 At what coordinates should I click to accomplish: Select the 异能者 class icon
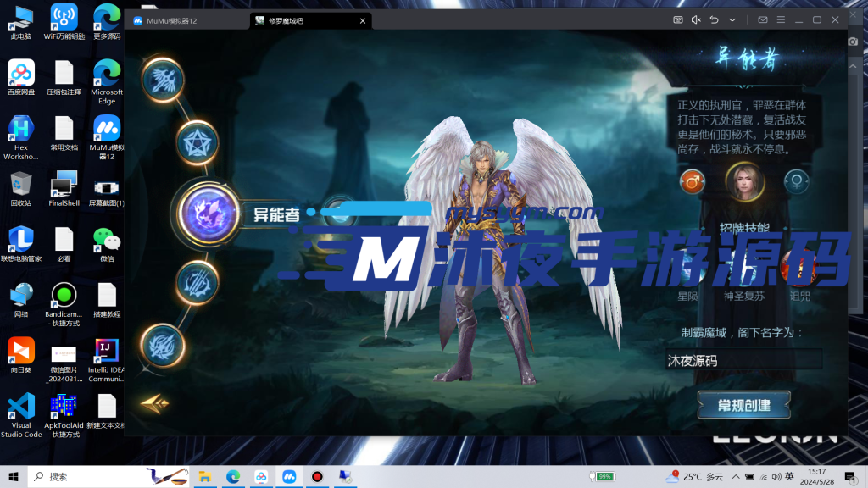[208, 214]
